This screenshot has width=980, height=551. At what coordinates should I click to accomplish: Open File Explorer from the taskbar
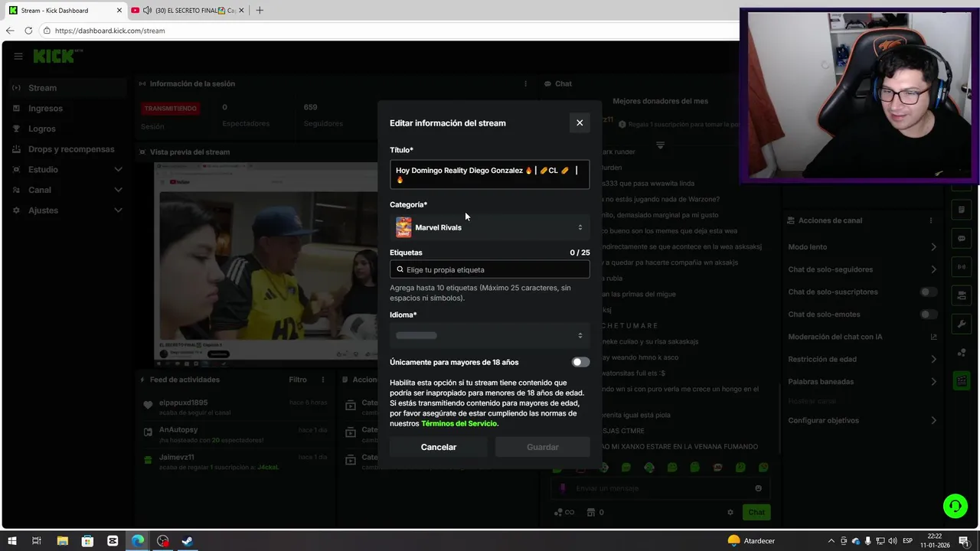click(x=62, y=541)
